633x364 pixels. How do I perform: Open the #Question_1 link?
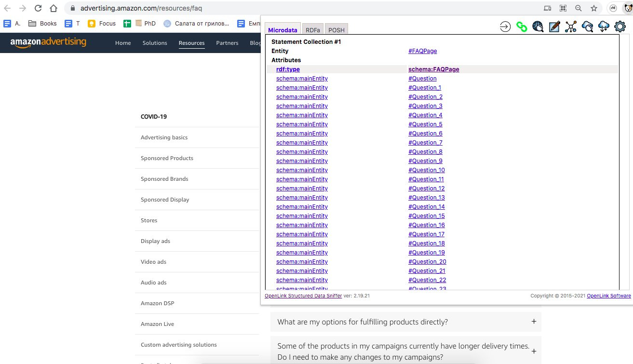(x=425, y=87)
